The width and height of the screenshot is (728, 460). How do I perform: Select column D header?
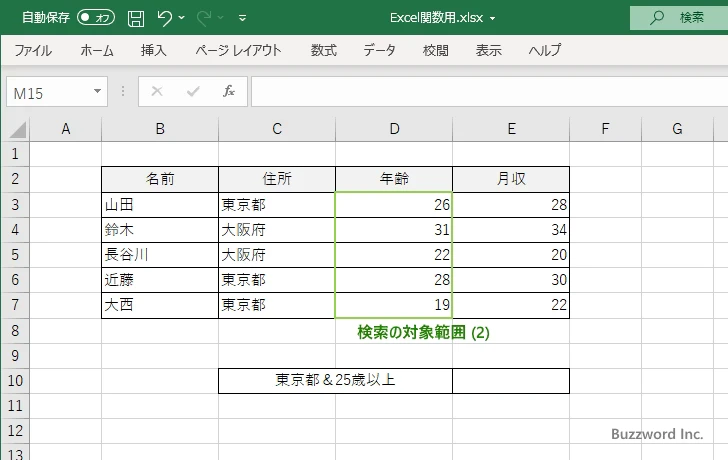point(394,129)
